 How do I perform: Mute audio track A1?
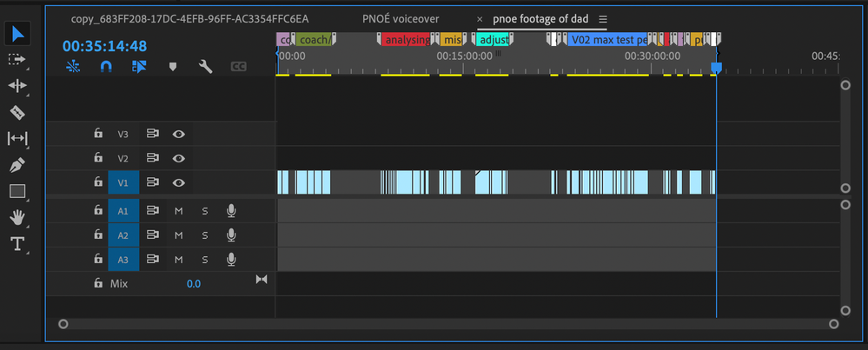(x=178, y=210)
